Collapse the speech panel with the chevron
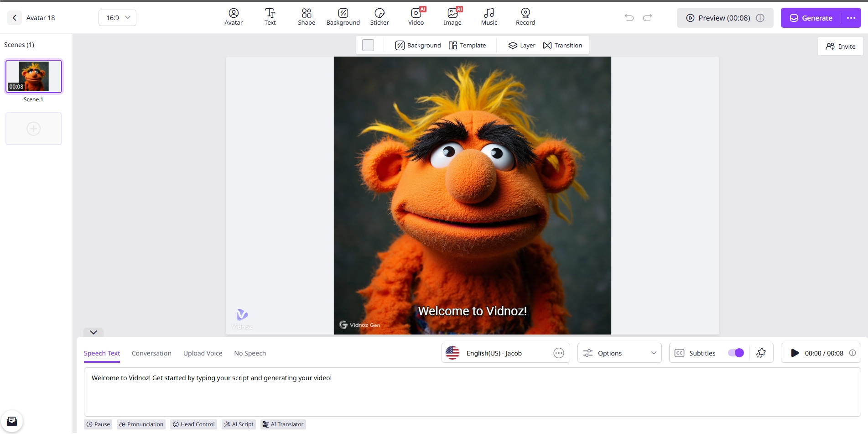Viewport: 868px width, 434px height. click(94, 332)
